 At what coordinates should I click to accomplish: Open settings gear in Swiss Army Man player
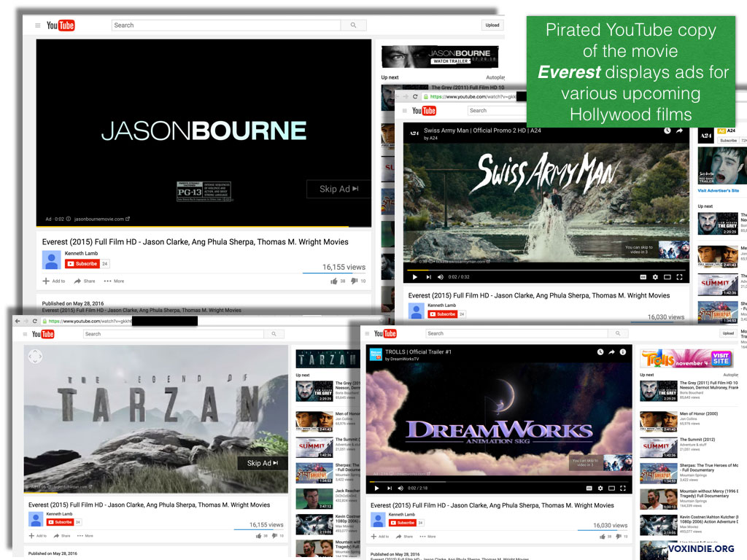tap(655, 277)
